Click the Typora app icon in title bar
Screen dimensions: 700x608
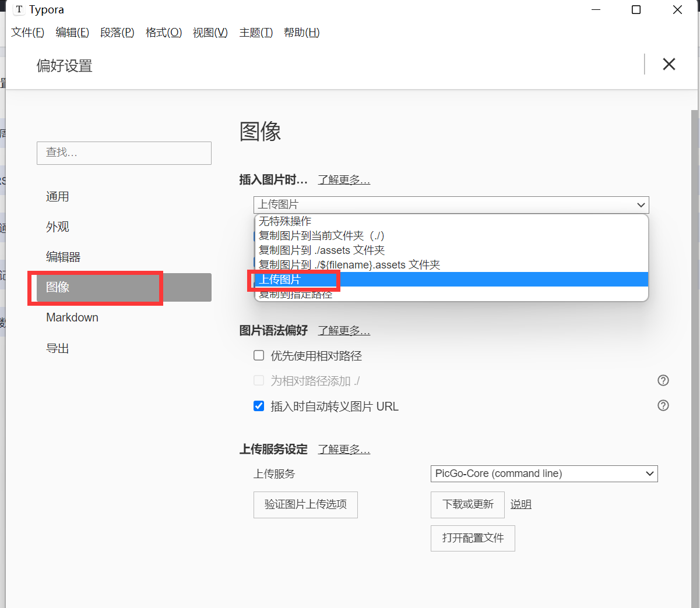pos(19,10)
